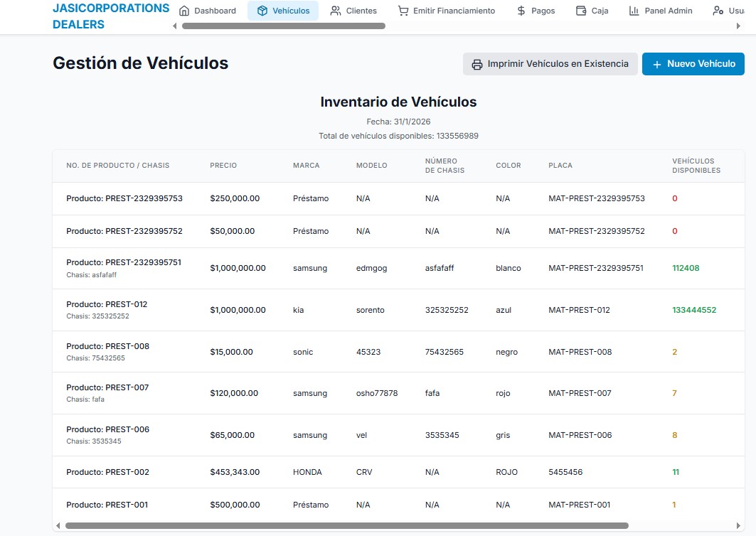Click the plus icon inside Nuevo Vehículo
This screenshot has height=536, width=756.
pyautogui.click(x=656, y=64)
